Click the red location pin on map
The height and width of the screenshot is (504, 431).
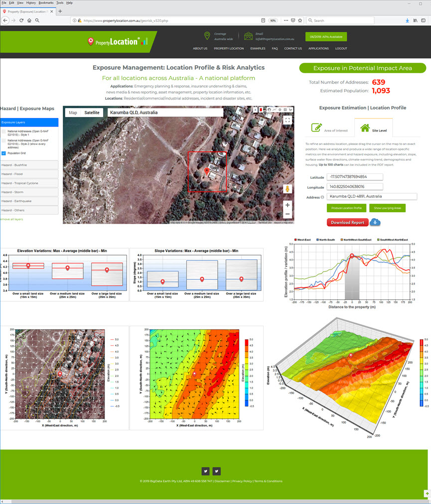(207, 171)
